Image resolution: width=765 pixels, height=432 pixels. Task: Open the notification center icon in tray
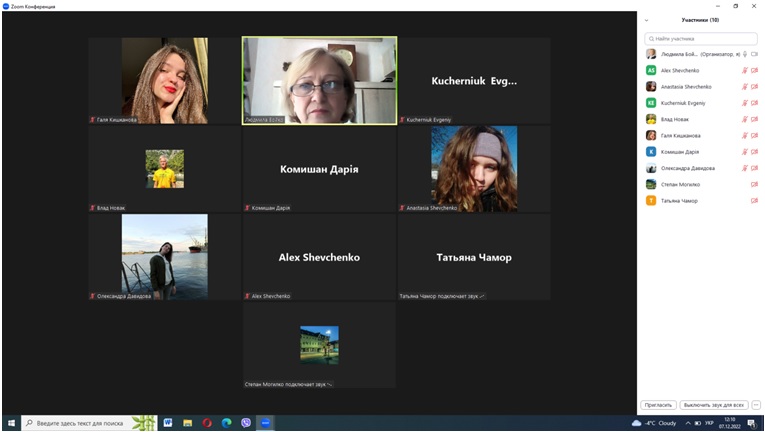[752, 423]
